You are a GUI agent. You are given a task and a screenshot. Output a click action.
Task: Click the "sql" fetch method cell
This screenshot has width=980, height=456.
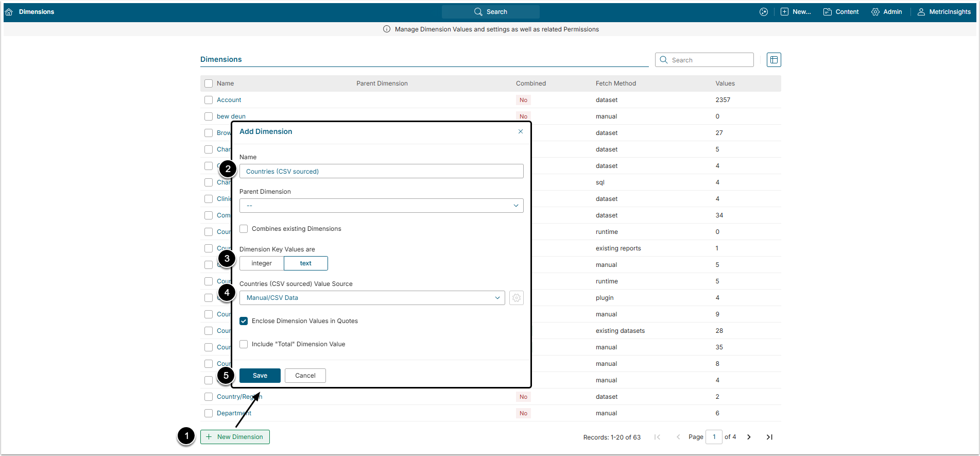(600, 182)
